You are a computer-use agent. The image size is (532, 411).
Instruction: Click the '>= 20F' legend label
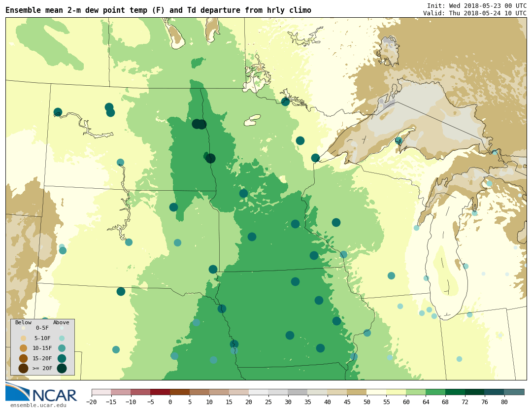[42, 368]
